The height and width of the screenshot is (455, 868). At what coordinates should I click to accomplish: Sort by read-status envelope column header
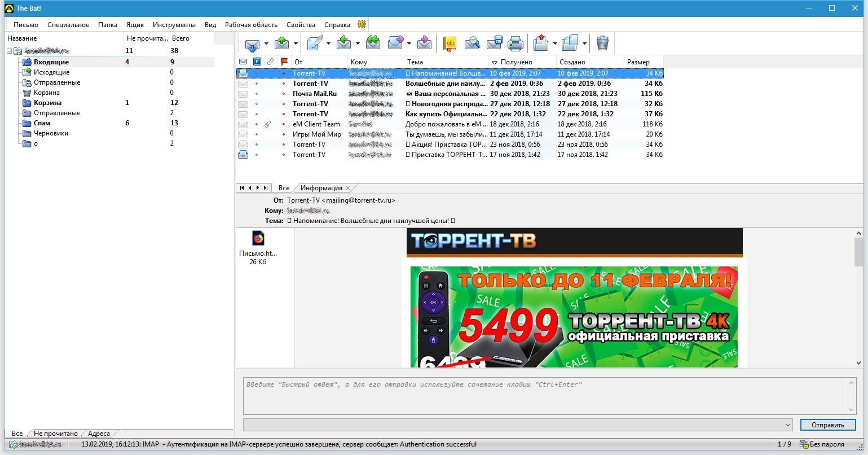point(243,62)
